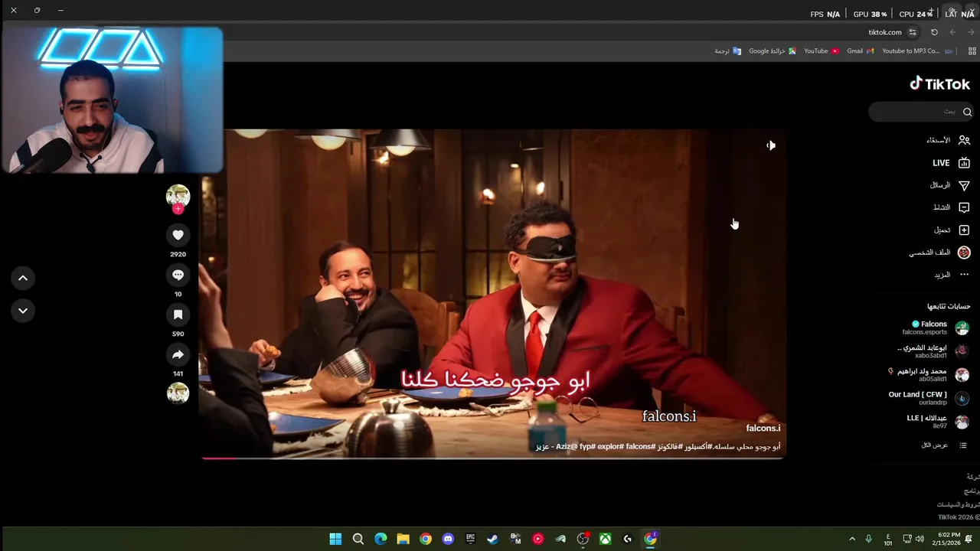
Task: Open the browser apps grid icon
Action: tap(972, 51)
